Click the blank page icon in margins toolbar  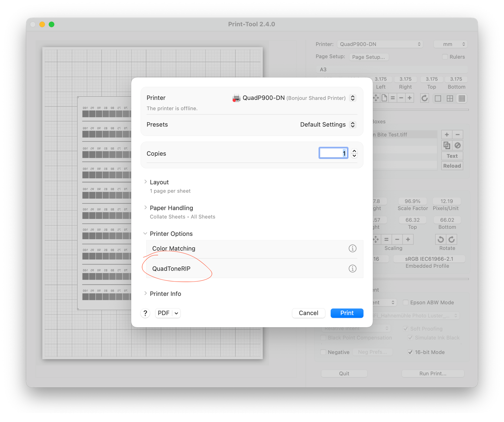coord(384,98)
